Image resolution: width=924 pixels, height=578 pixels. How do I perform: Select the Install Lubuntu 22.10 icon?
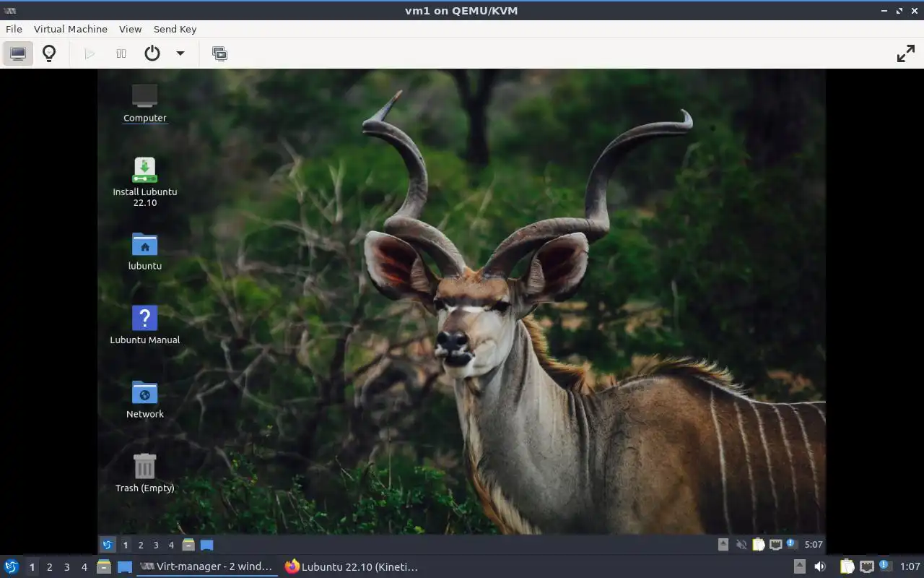(144, 182)
